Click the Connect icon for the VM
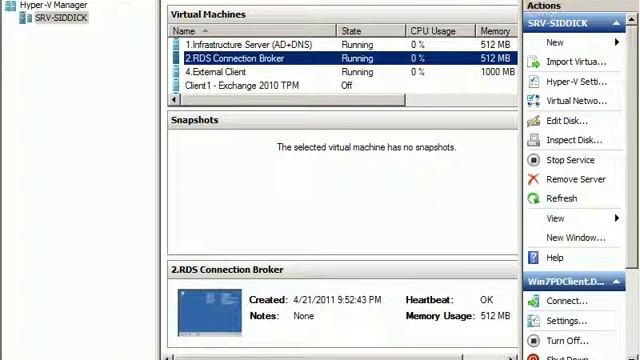This screenshot has height=360, width=640. (x=533, y=301)
